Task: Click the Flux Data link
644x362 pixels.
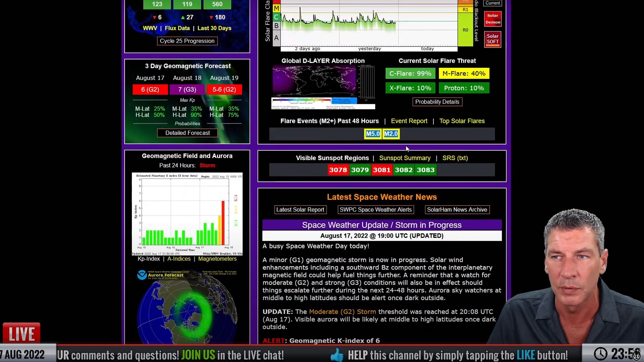Action: tap(177, 28)
